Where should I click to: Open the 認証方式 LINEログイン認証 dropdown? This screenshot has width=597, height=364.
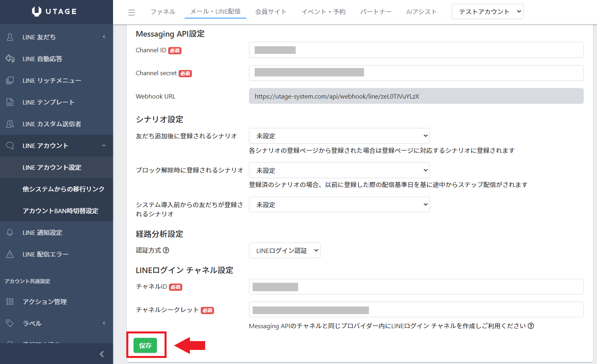[284, 251]
